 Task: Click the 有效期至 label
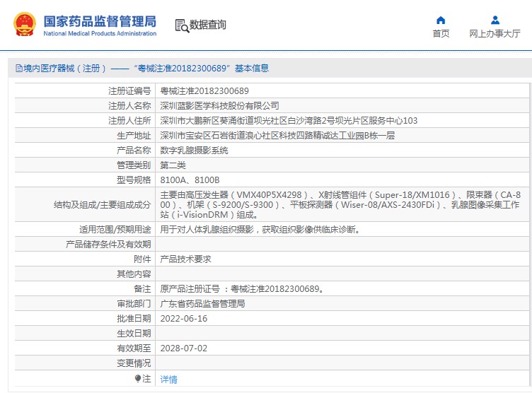tap(134, 348)
